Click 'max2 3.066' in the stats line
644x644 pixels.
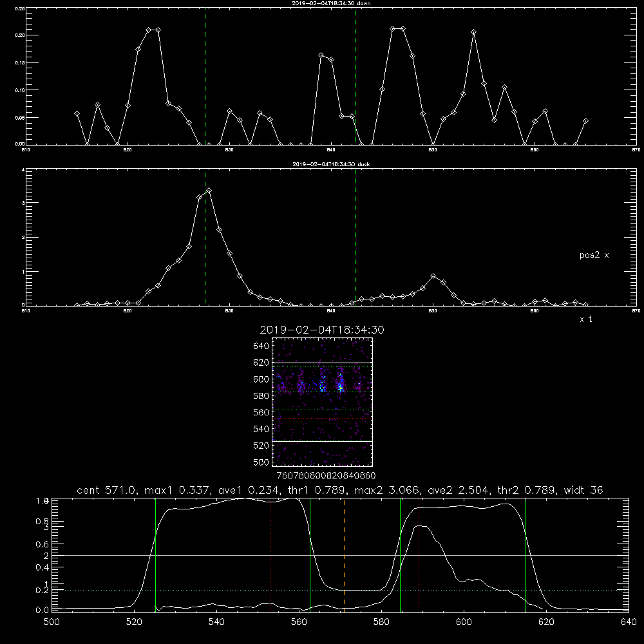[386, 490]
